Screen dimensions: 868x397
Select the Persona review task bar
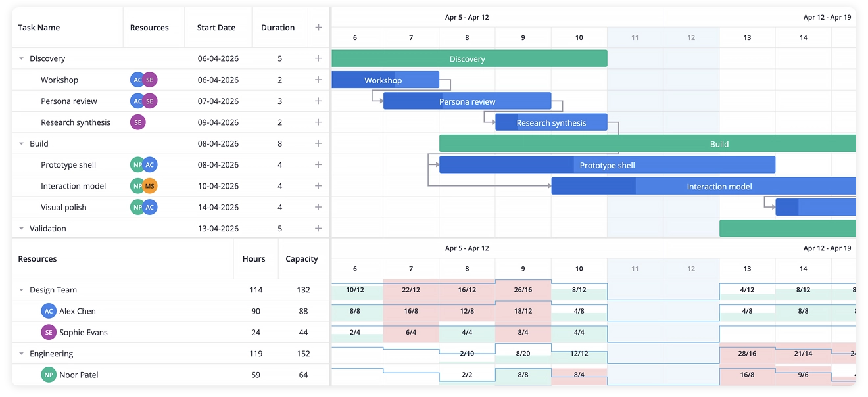(468, 101)
